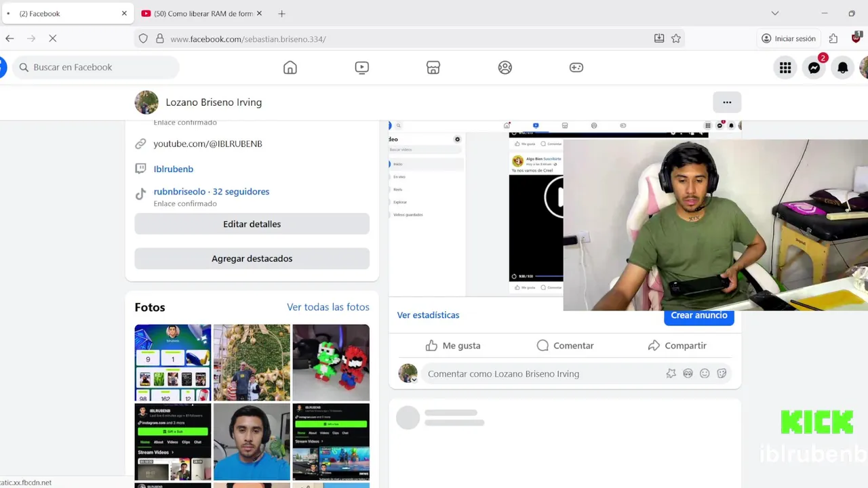Click the install/download page icon in address bar
Screen dimensions: 868x488
(x=659, y=39)
